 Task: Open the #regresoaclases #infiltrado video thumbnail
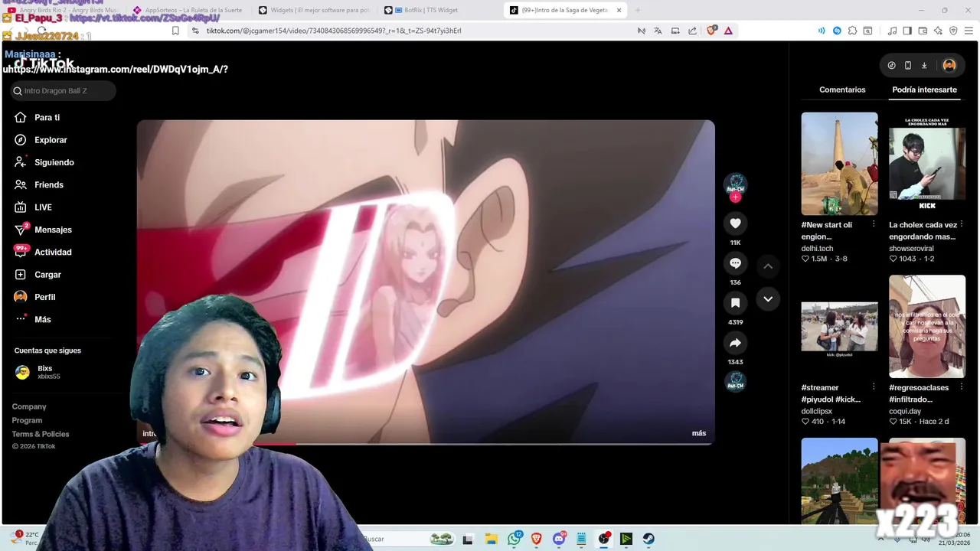tap(927, 327)
